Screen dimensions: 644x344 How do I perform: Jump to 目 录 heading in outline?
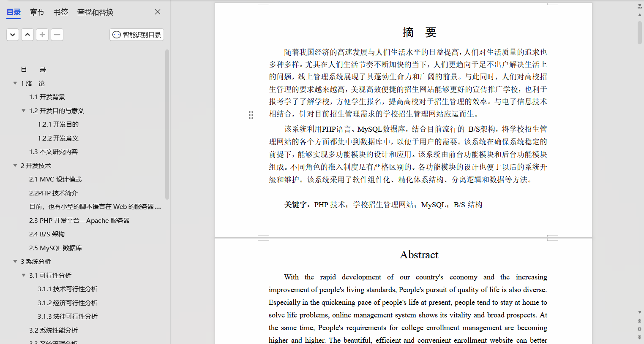(33, 70)
